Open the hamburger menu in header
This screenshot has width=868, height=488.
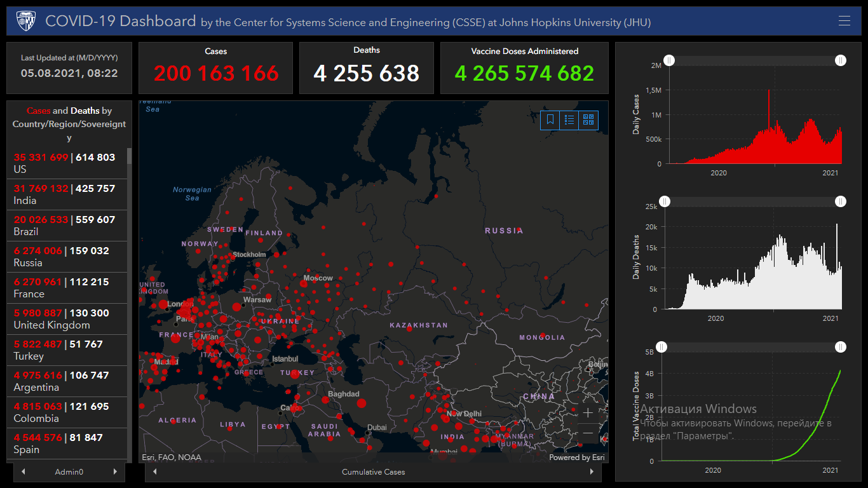pos(844,21)
